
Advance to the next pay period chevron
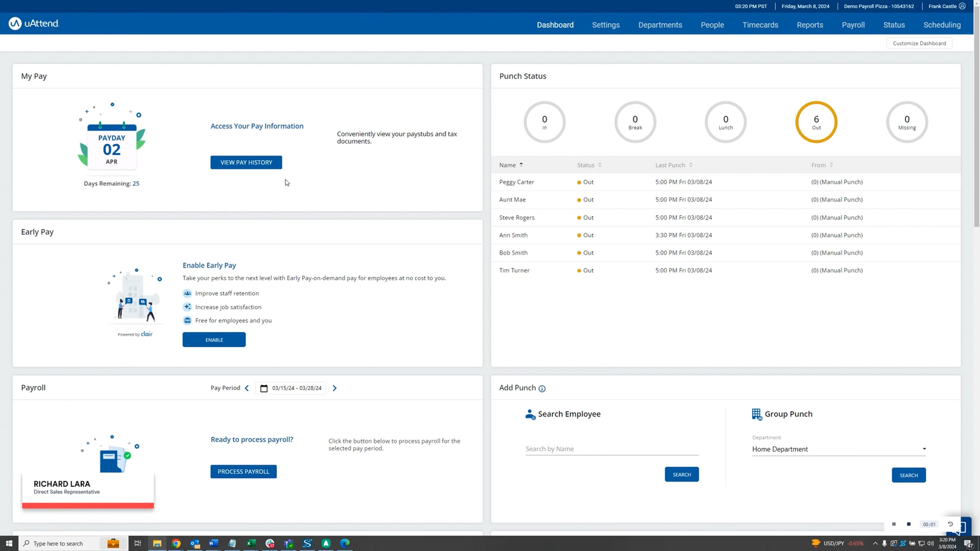click(334, 388)
